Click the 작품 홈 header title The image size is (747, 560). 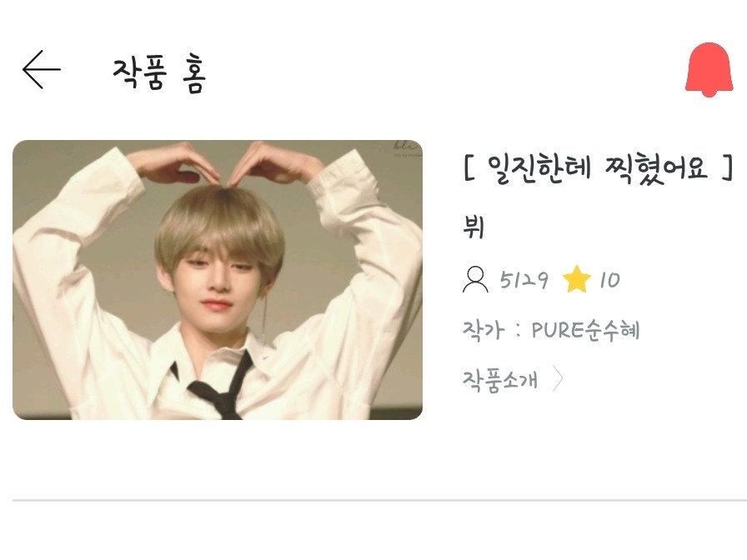[159, 74]
